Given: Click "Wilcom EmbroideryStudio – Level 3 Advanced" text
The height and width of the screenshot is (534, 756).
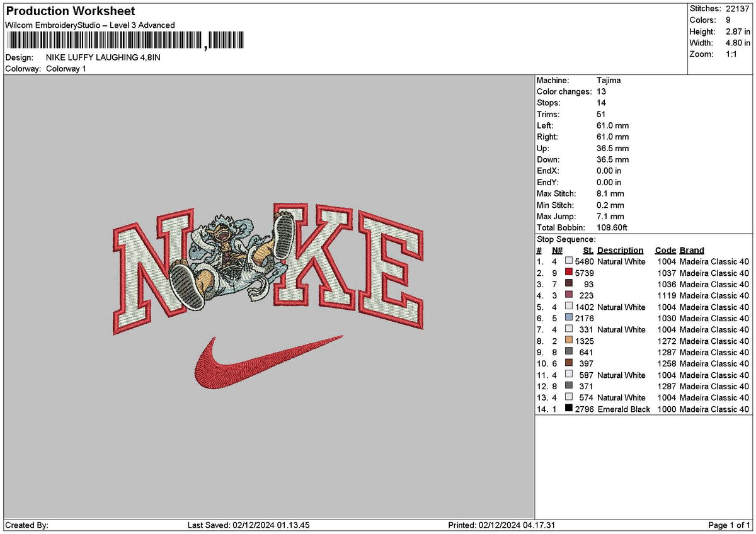Looking at the screenshot, I should pyautogui.click(x=90, y=25).
